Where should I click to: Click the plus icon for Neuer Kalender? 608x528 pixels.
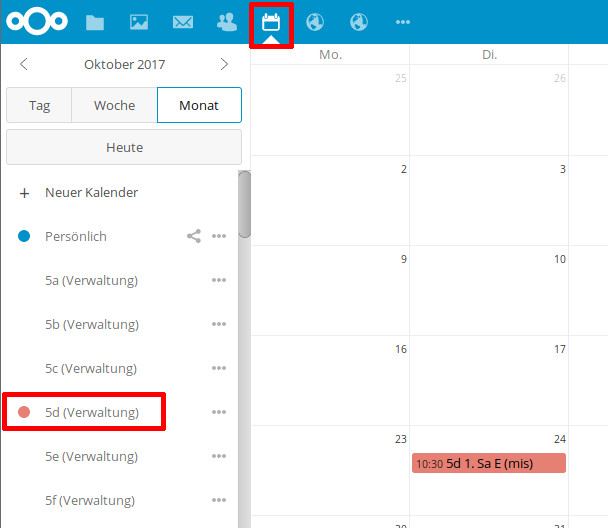tap(24, 193)
